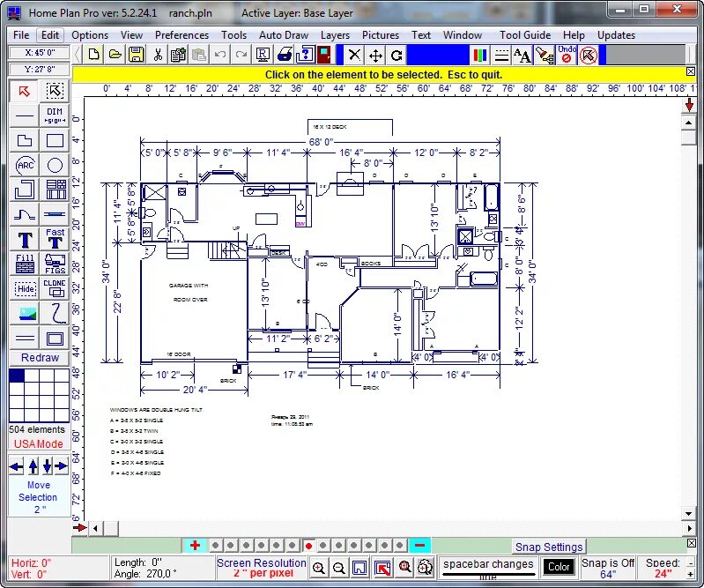Toggle USA Mode units label

(39, 443)
